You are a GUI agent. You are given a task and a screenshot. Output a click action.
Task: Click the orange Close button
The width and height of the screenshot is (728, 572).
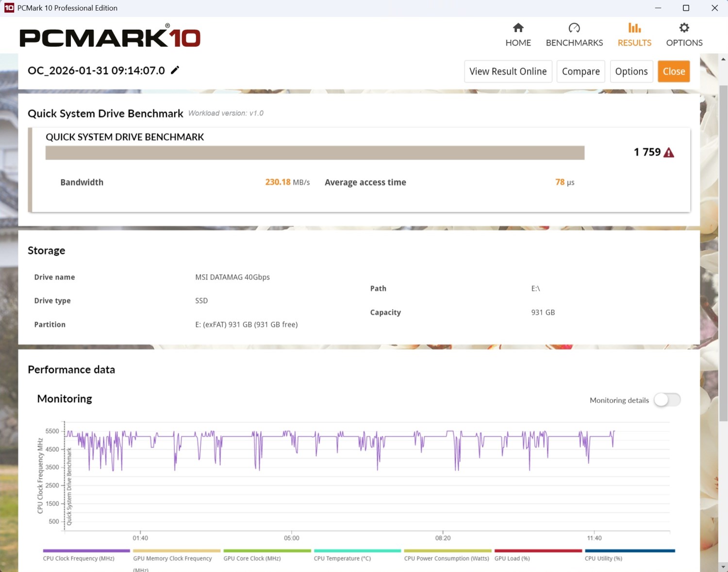(x=674, y=71)
